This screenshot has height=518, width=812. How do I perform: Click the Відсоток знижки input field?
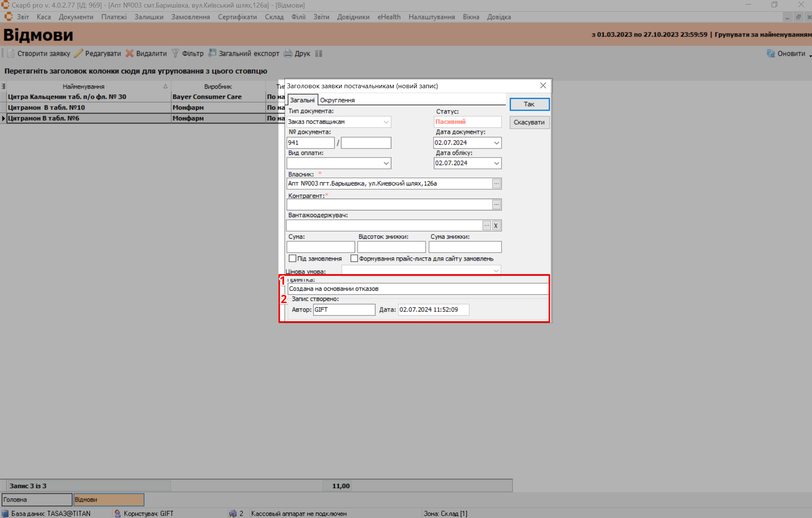[x=391, y=247]
